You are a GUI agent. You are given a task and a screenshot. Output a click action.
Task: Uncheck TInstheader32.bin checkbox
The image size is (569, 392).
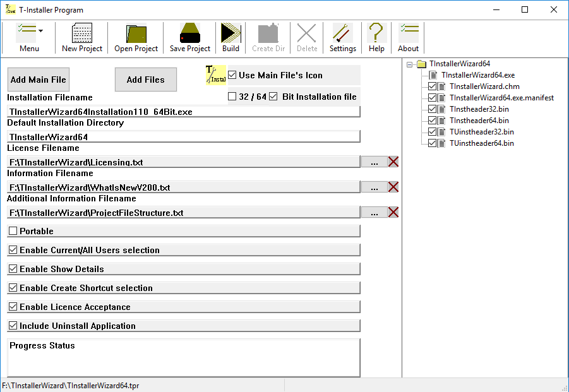click(432, 109)
